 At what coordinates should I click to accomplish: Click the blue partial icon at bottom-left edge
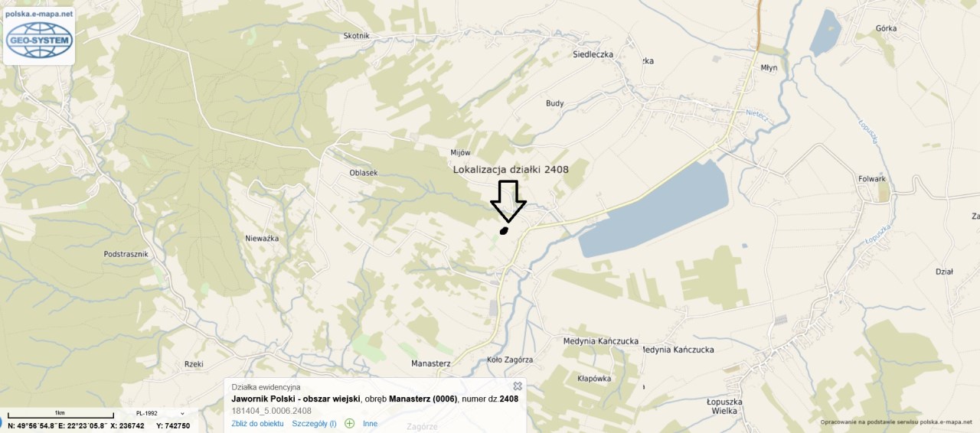click(x=2, y=424)
